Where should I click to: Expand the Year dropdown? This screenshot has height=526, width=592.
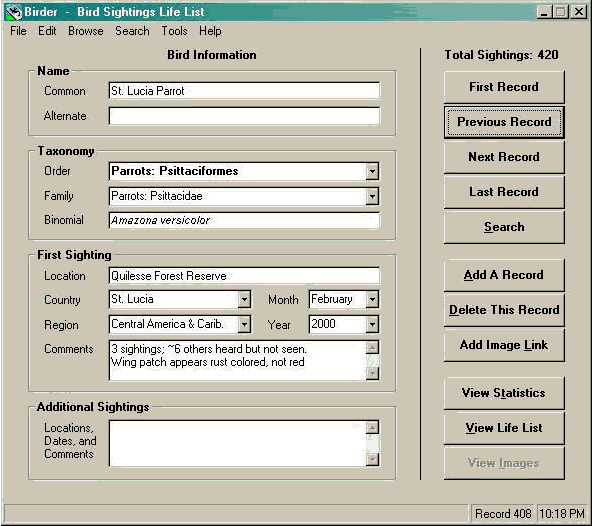click(x=372, y=324)
